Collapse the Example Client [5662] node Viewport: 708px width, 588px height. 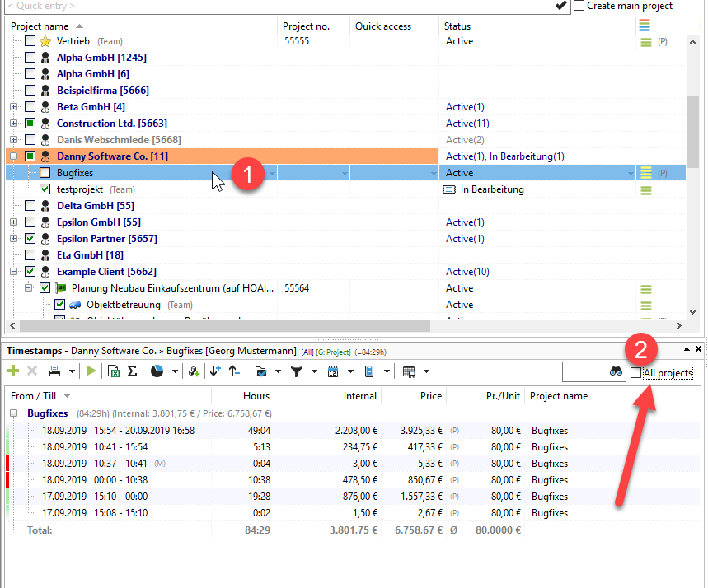13,272
